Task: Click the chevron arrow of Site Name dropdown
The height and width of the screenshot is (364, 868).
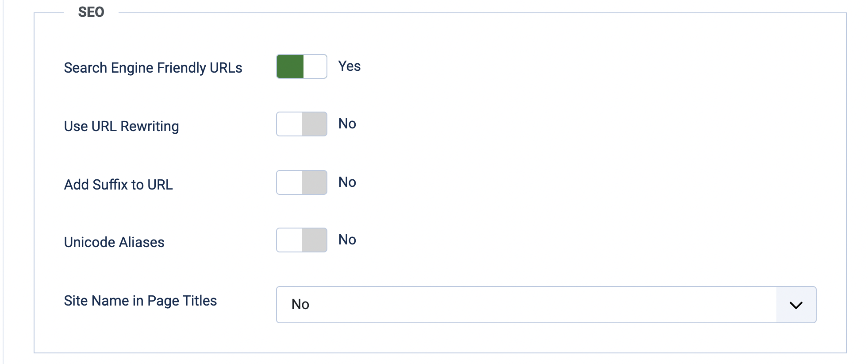Action: click(x=796, y=305)
